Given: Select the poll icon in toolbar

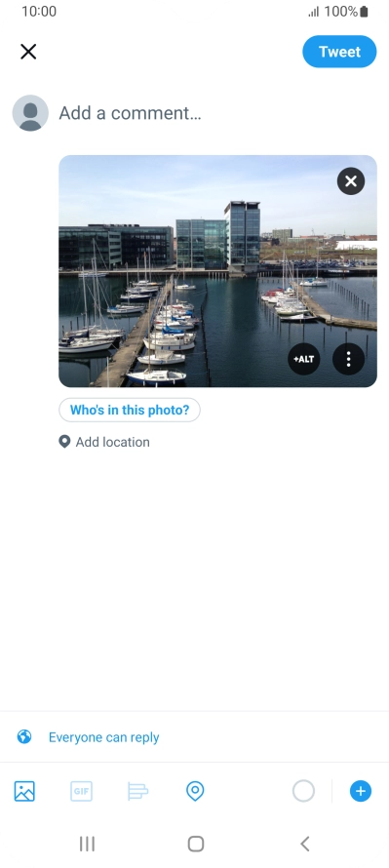Looking at the screenshot, I should point(137,791).
